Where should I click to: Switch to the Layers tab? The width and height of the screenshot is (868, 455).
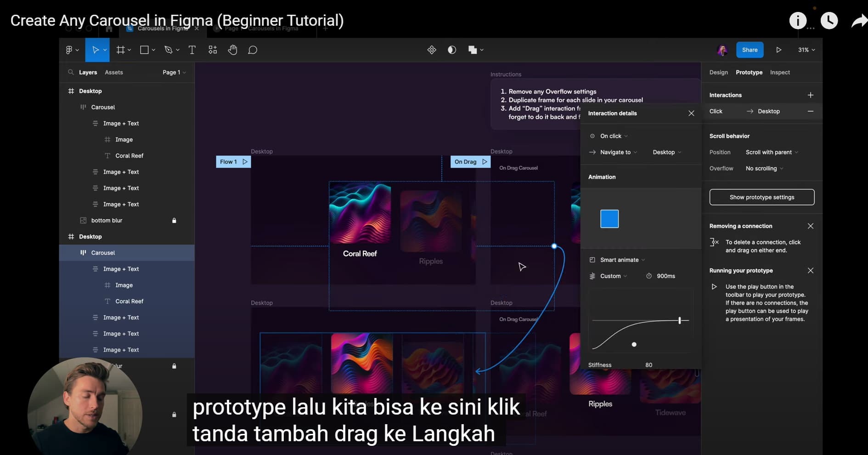[88, 72]
